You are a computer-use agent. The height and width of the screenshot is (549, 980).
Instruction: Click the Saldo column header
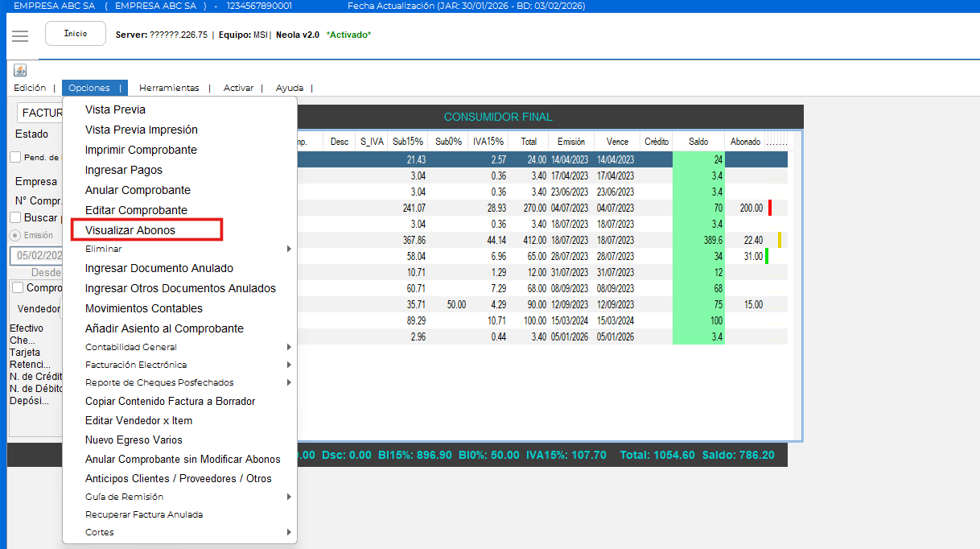tap(698, 142)
